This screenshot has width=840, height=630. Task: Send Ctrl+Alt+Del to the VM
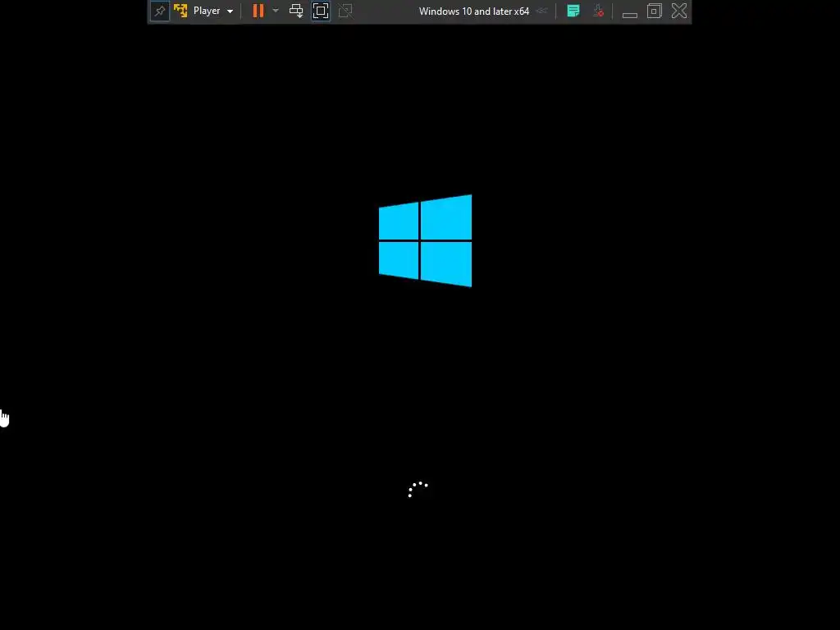point(296,11)
